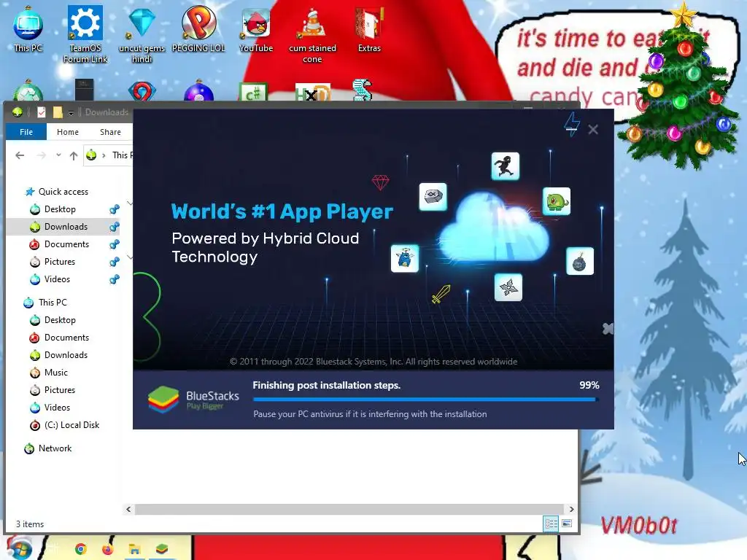The height and width of the screenshot is (560, 747).
Task: Click right arrow of horizontal scrollbar
Action: 571,510
